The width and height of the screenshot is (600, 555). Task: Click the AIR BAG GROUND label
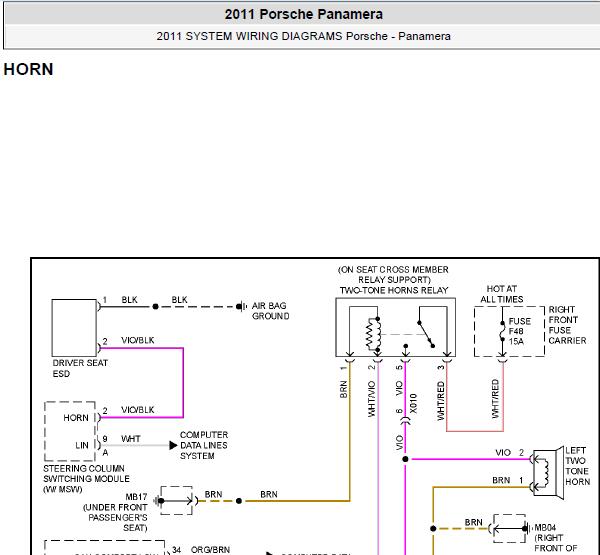270,311
